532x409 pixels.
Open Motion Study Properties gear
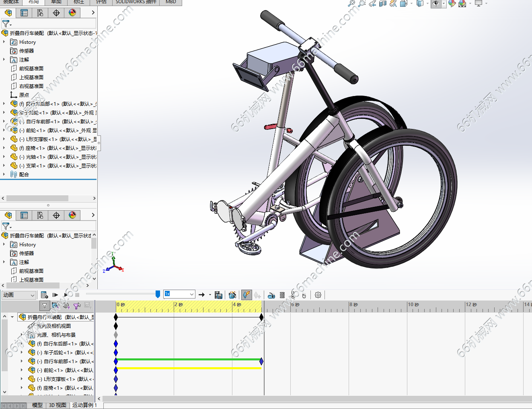[318, 295]
